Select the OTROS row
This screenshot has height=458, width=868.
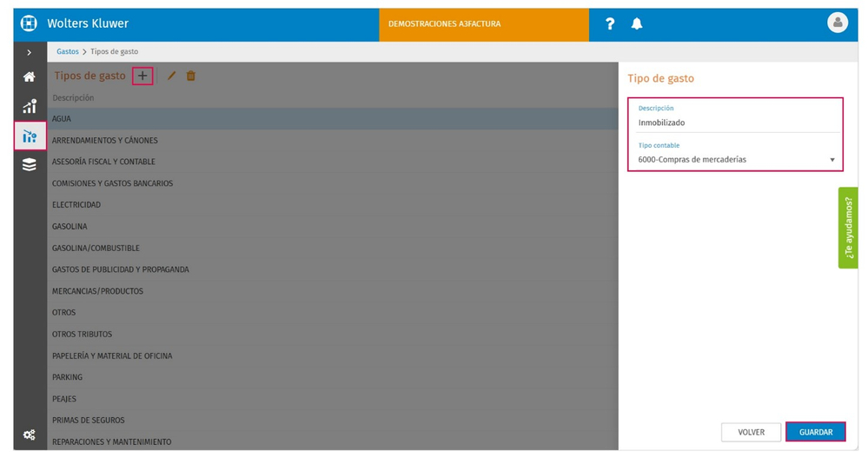[x=332, y=312]
